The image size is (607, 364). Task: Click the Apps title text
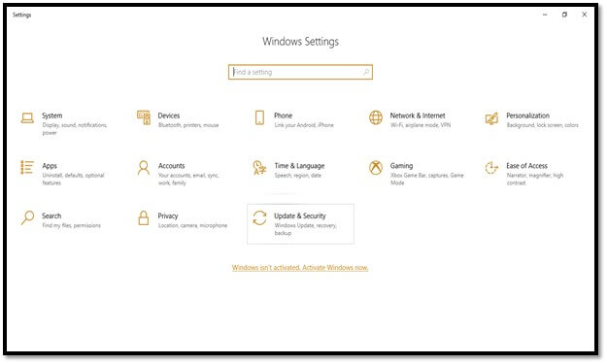point(50,166)
